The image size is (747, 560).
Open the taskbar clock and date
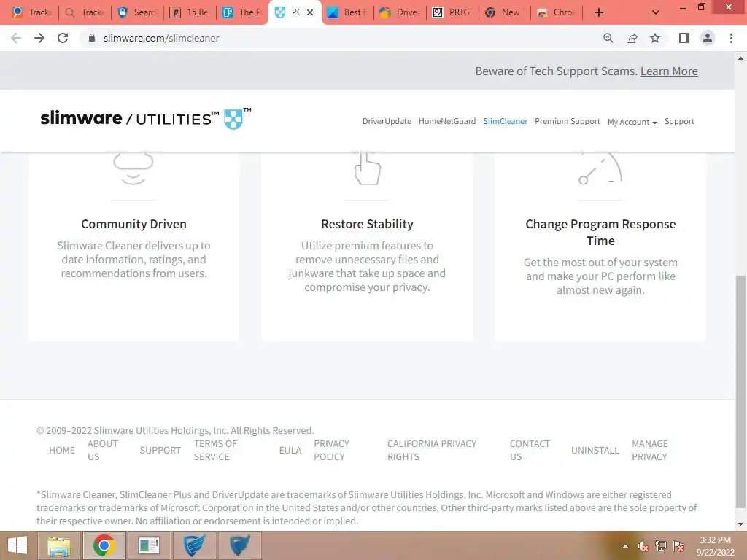(715, 545)
